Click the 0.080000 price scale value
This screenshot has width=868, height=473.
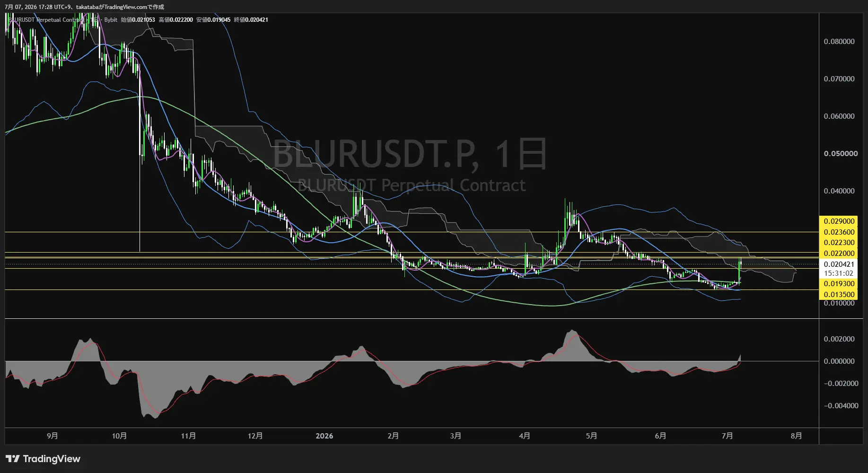click(839, 42)
